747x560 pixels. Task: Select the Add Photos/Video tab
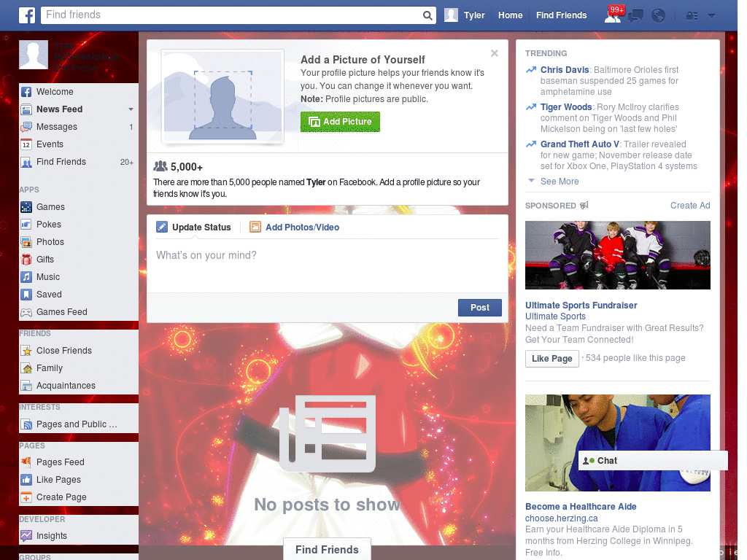[295, 227]
